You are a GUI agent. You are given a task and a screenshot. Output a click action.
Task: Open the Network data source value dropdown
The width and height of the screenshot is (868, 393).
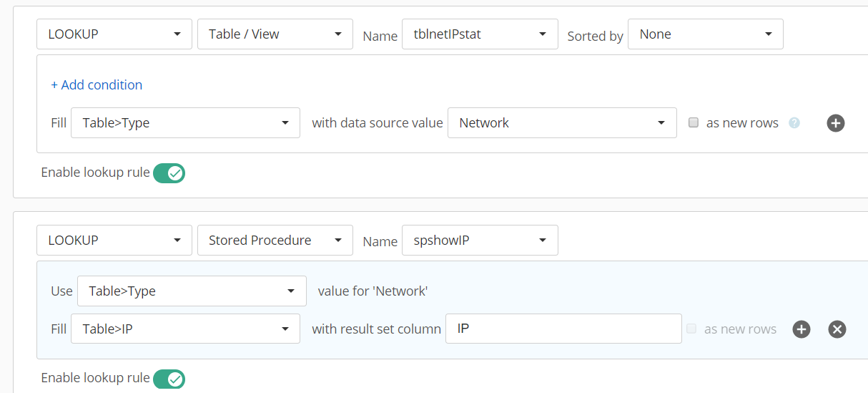[563, 123]
